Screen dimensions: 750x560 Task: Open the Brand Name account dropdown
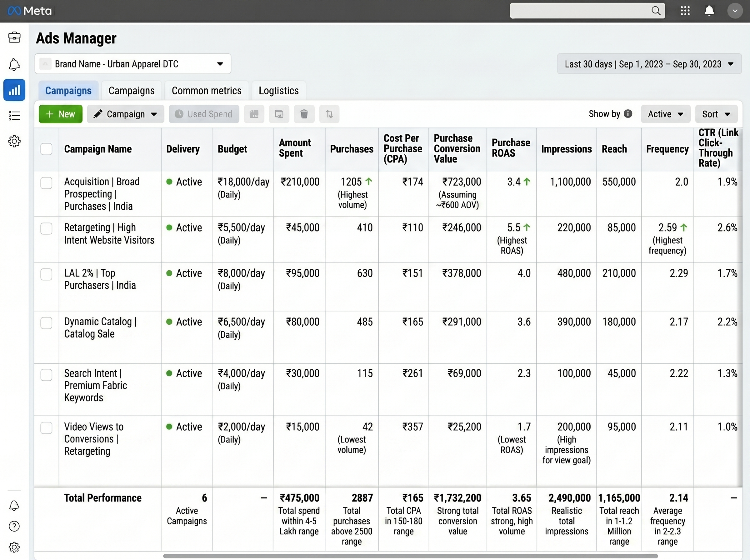[133, 64]
